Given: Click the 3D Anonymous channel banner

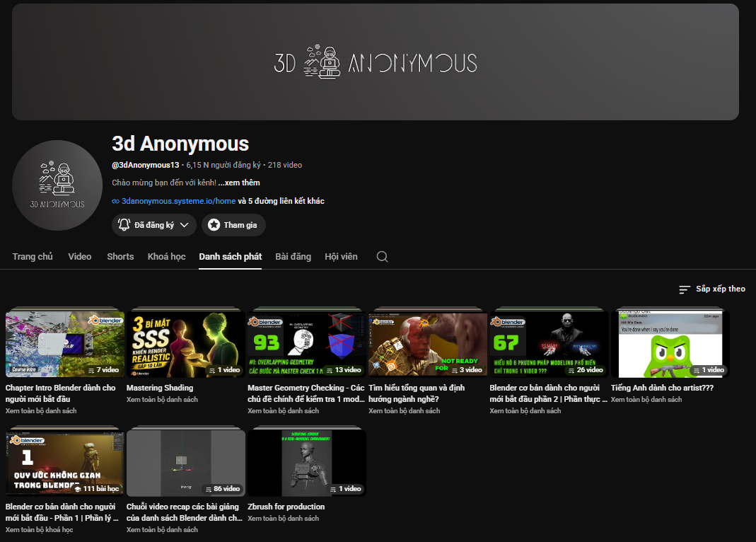Looking at the screenshot, I should (x=375, y=62).
